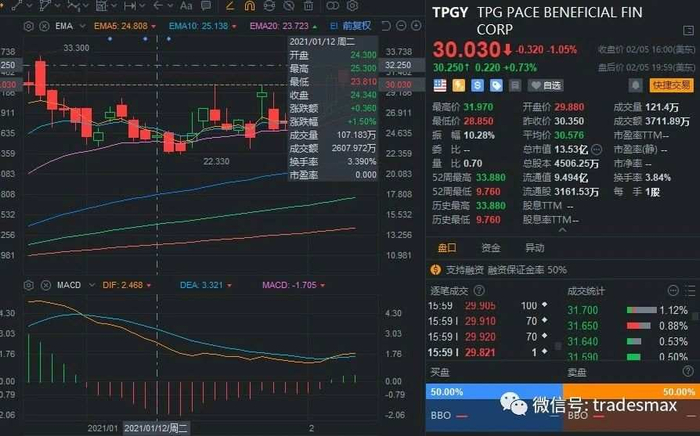Click the US flag market icon
This screenshot has height=436, width=700.
440,85
